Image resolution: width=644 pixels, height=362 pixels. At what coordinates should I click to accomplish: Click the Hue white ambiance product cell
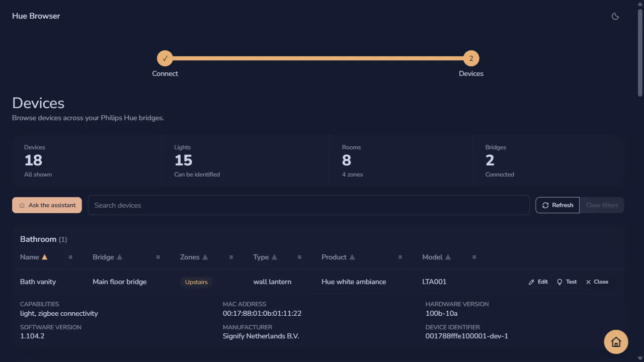tap(354, 282)
